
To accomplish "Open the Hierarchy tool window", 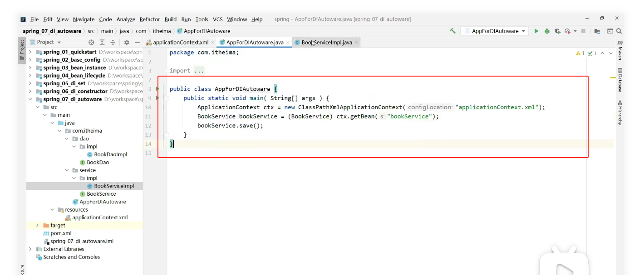I will 620,112.
